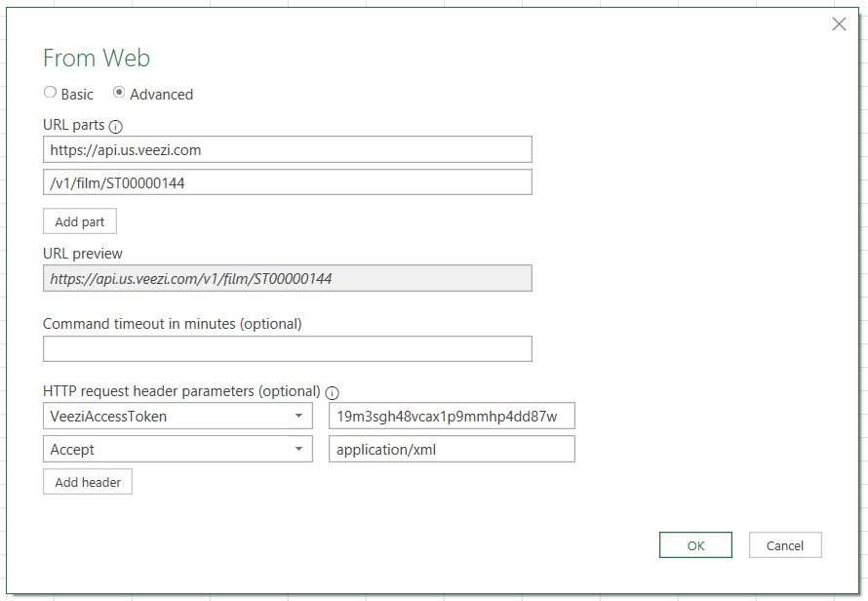
Task: Expand the first header parameter dropdown arrow
Action: (x=299, y=416)
